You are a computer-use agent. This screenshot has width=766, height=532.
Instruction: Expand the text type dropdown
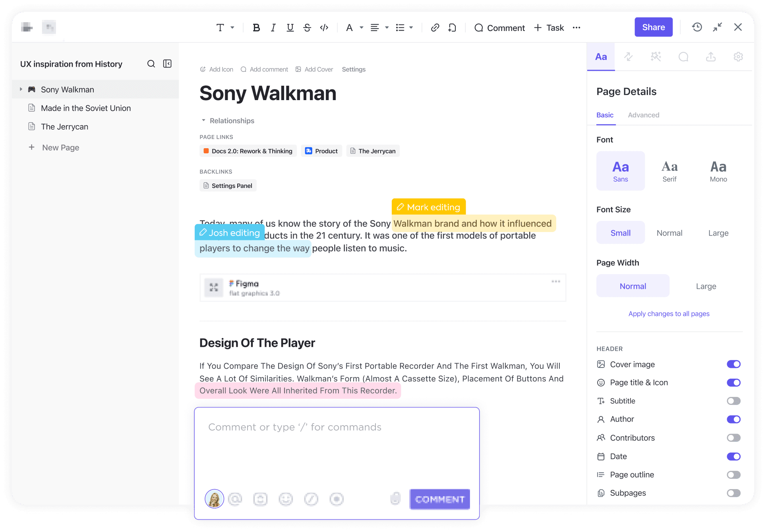(224, 28)
